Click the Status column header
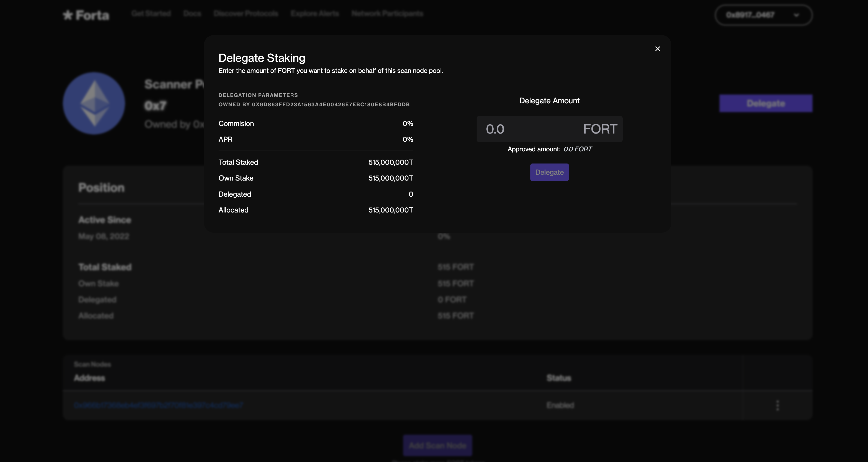 pos(559,378)
